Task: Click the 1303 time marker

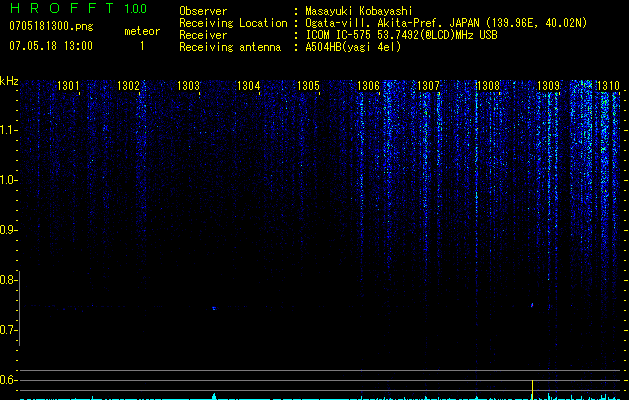Action: 188,85
